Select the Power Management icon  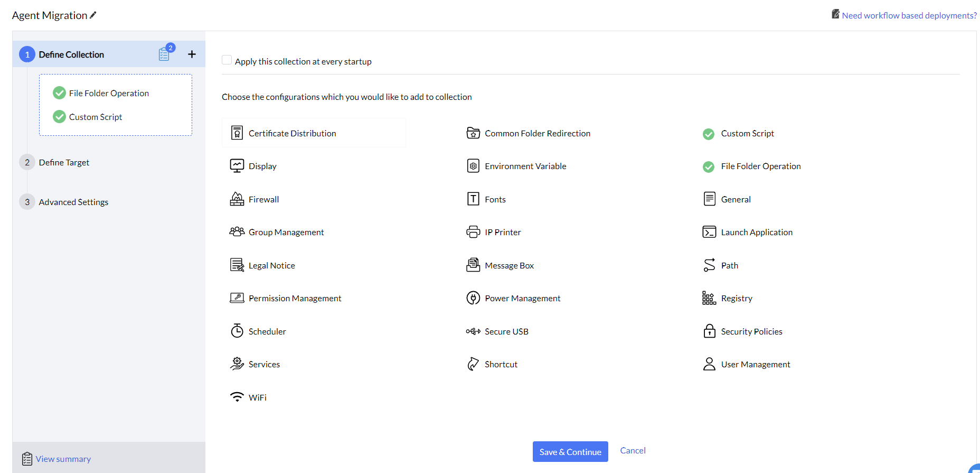(x=473, y=298)
